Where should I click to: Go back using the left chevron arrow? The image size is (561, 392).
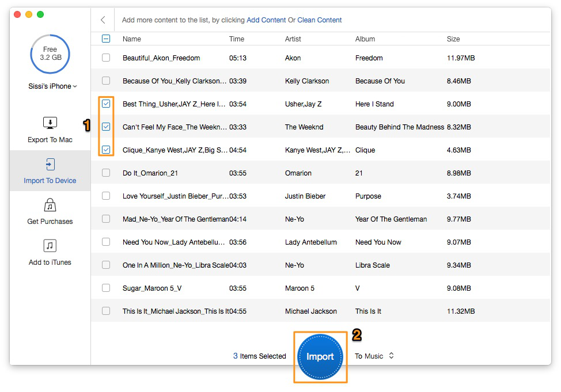pyautogui.click(x=103, y=20)
